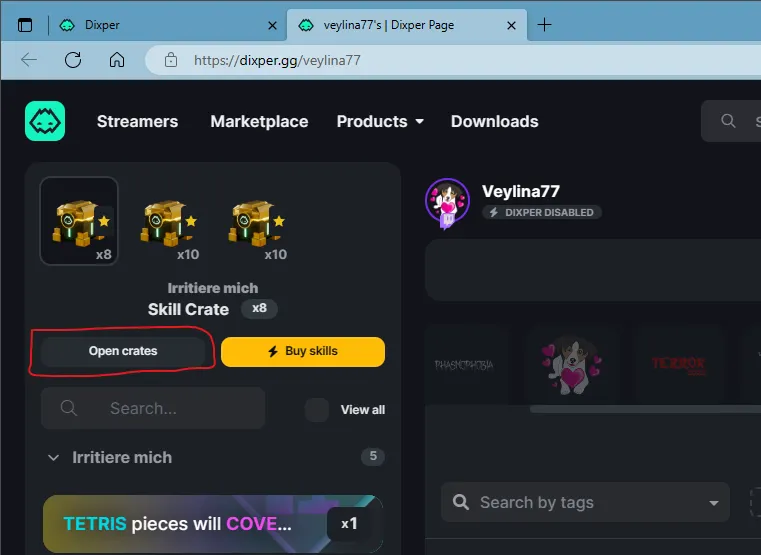Click the magnifier icon in skills search

(x=68, y=408)
